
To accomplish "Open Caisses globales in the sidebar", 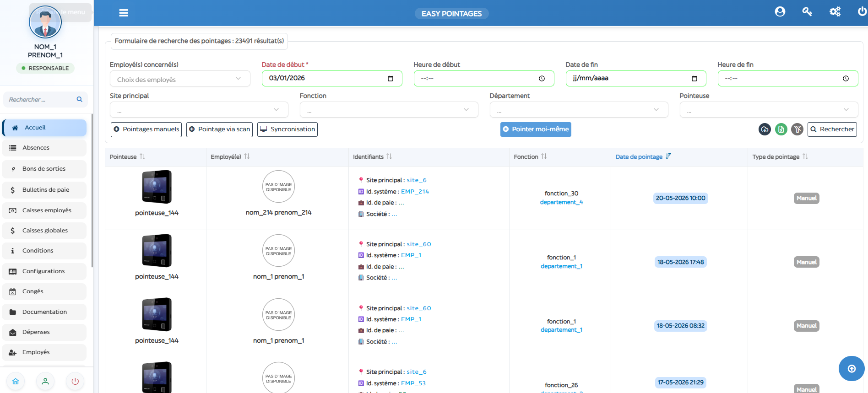I will (x=44, y=231).
